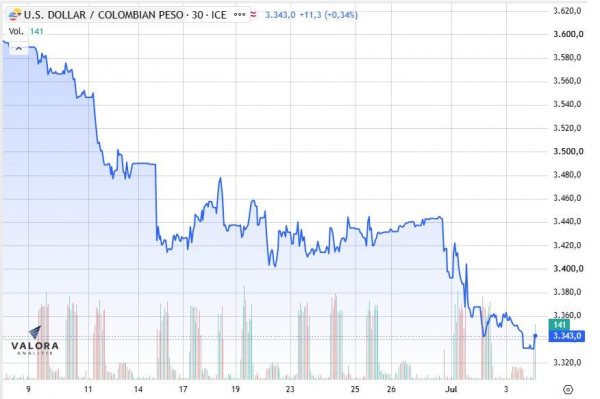Open chart settings gear at bottom right
Screen dimensions: 600x399
[x=568, y=389]
